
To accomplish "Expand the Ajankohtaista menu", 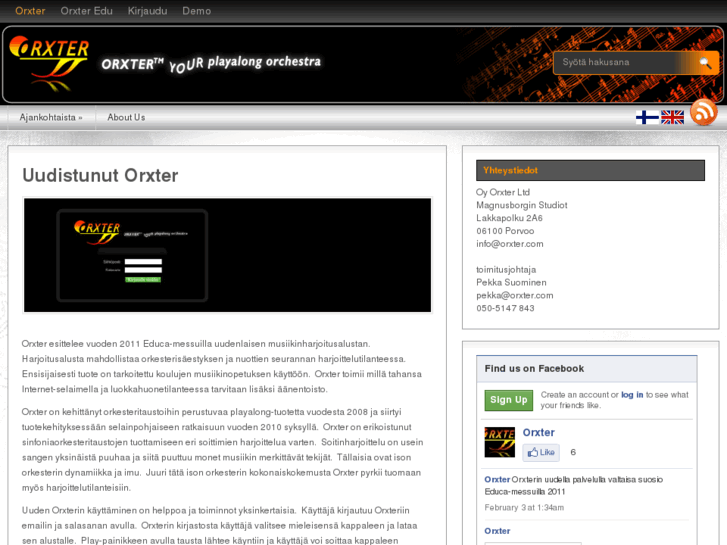I will (51, 117).
